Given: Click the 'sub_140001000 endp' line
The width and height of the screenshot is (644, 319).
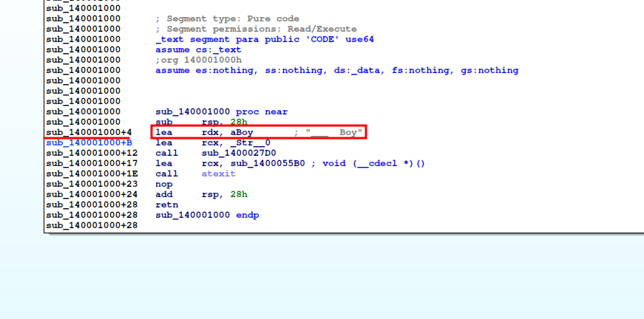Looking at the screenshot, I should click(x=207, y=215).
